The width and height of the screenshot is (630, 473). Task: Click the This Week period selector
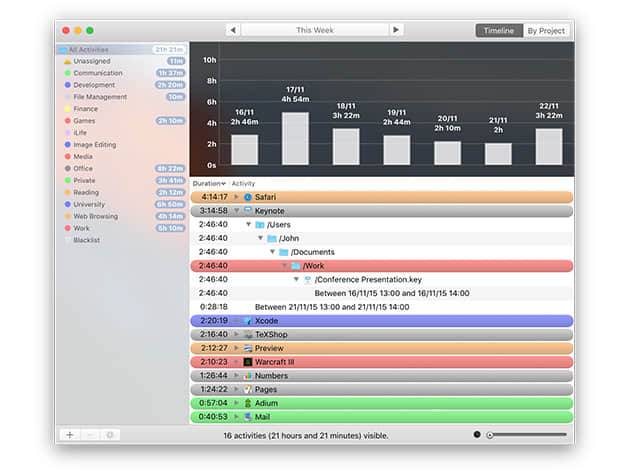pyautogui.click(x=315, y=30)
